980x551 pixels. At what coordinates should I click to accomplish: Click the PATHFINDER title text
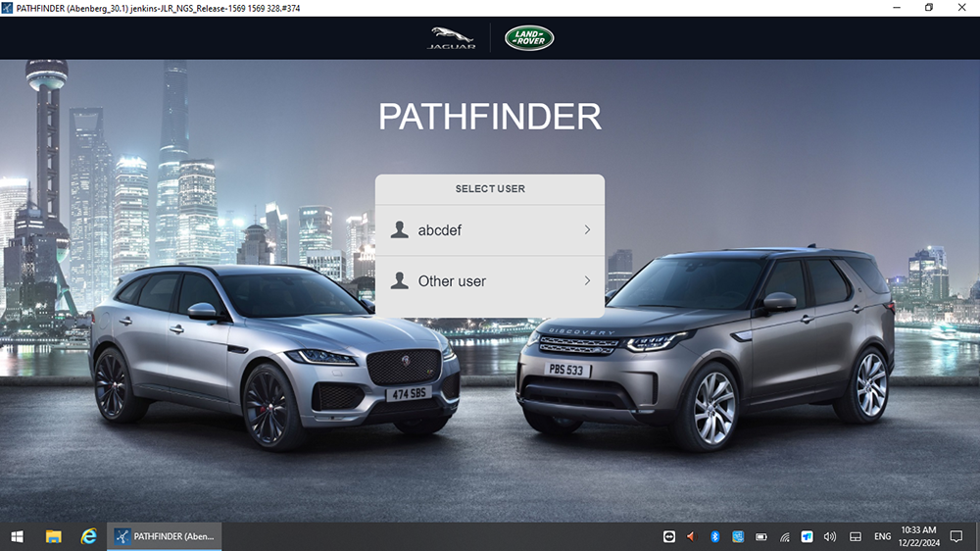point(490,117)
